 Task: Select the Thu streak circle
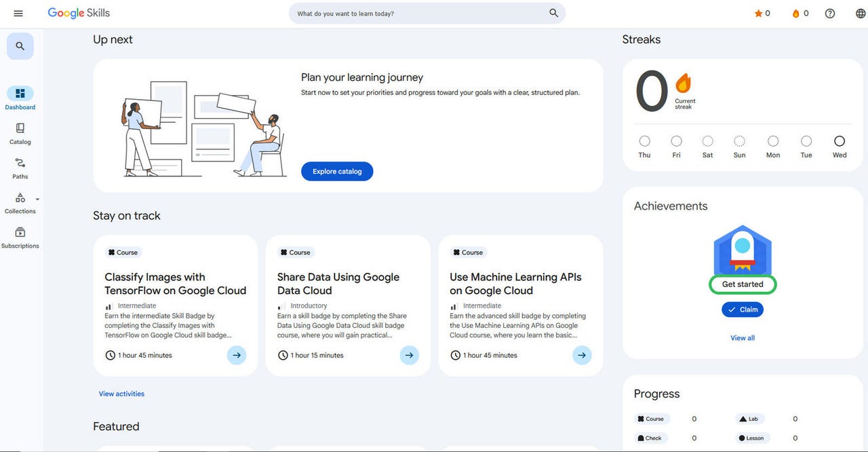[x=644, y=141]
